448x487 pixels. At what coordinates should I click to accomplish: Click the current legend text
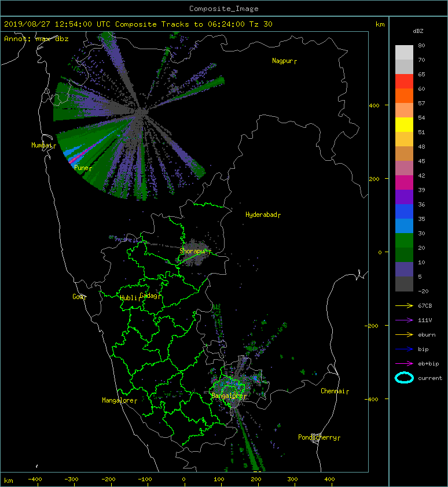click(430, 378)
